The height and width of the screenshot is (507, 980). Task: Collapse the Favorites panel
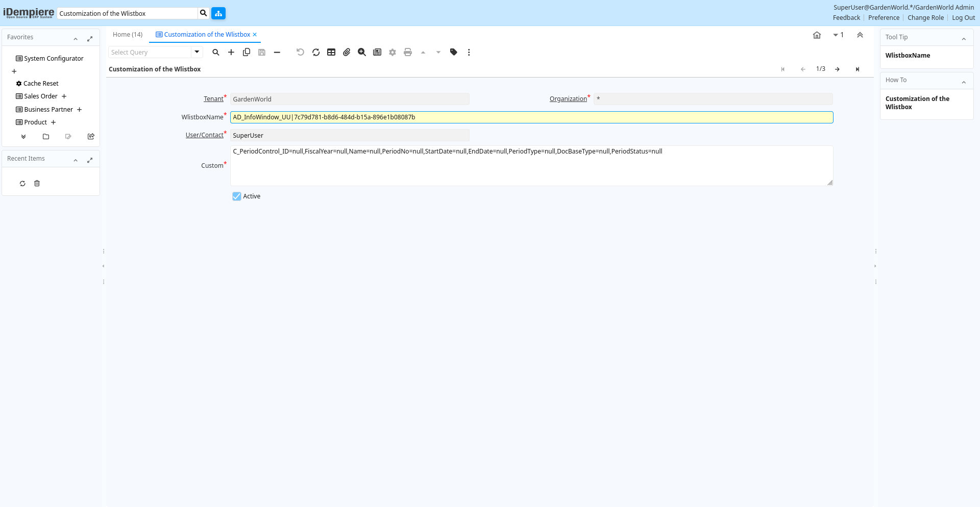coord(76,38)
